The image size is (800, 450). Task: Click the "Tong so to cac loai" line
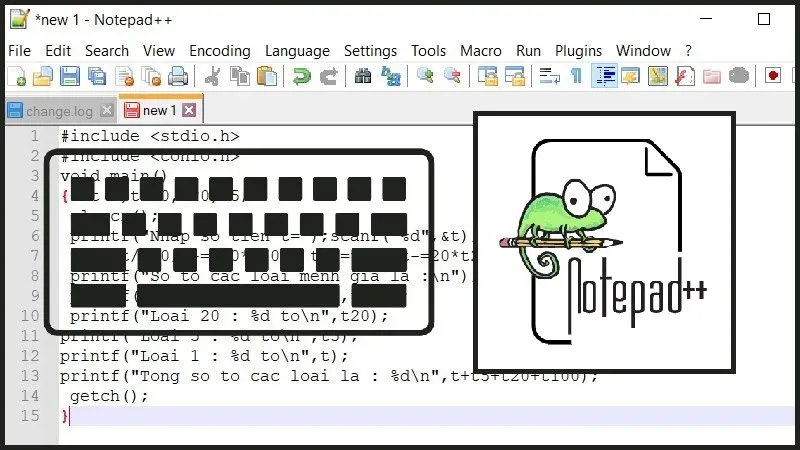click(329, 376)
